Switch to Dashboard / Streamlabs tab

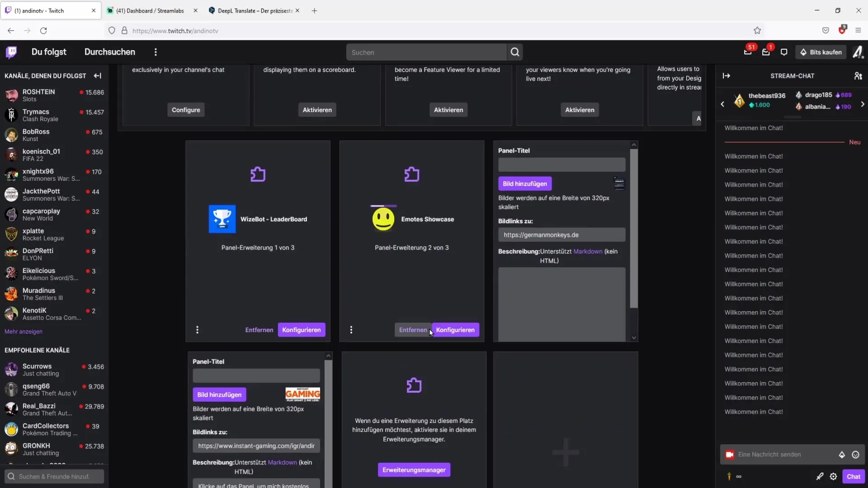point(150,10)
